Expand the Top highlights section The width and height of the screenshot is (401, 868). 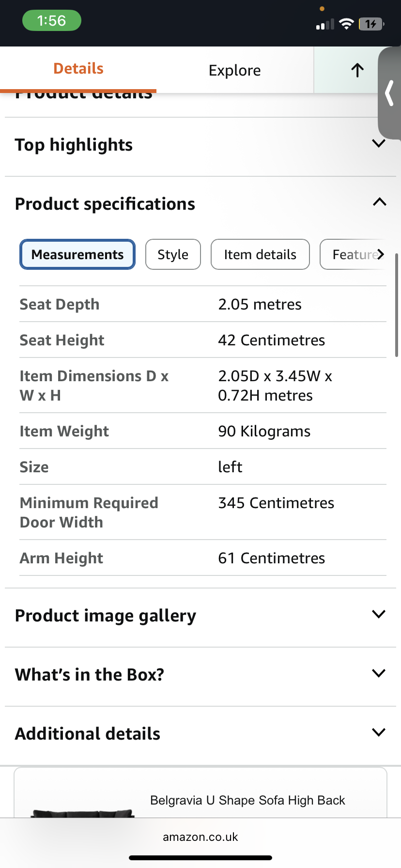pos(378,143)
